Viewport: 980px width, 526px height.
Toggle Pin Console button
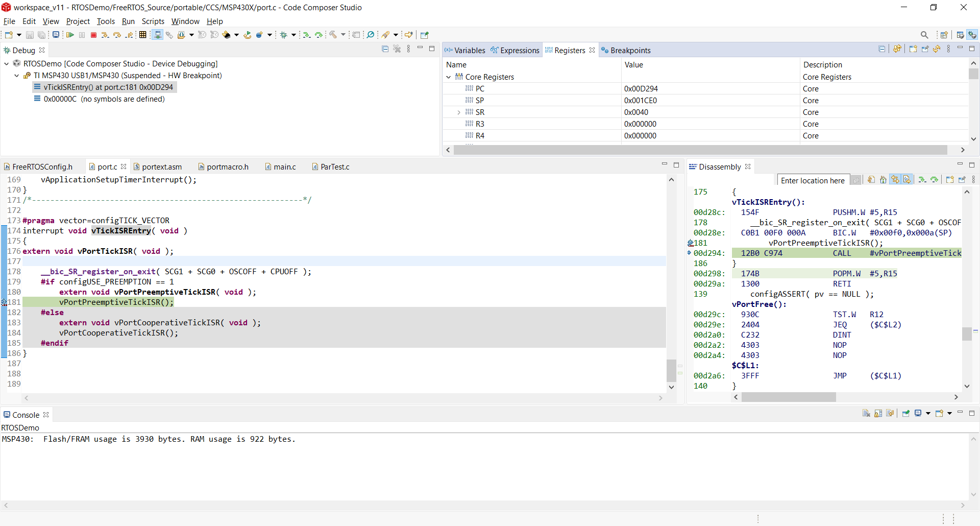pos(906,413)
